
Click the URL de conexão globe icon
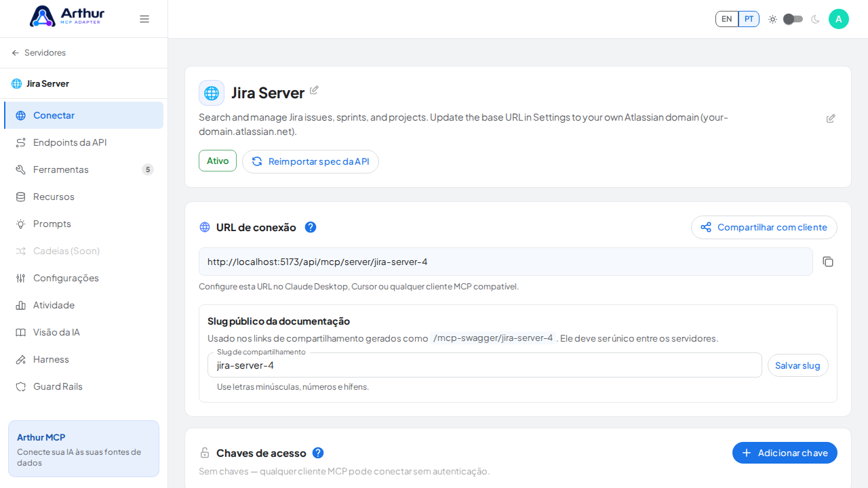(x=205, y=227)
